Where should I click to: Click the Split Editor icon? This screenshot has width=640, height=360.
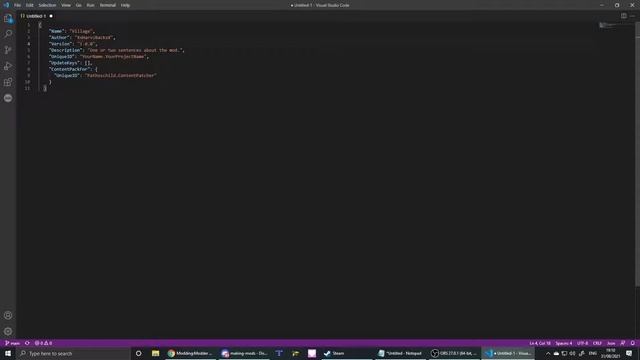pyautogui.click(x=624, y=16)
